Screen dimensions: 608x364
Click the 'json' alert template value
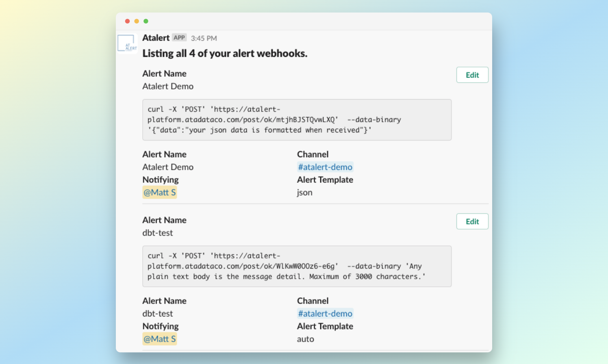coord(305,193)
